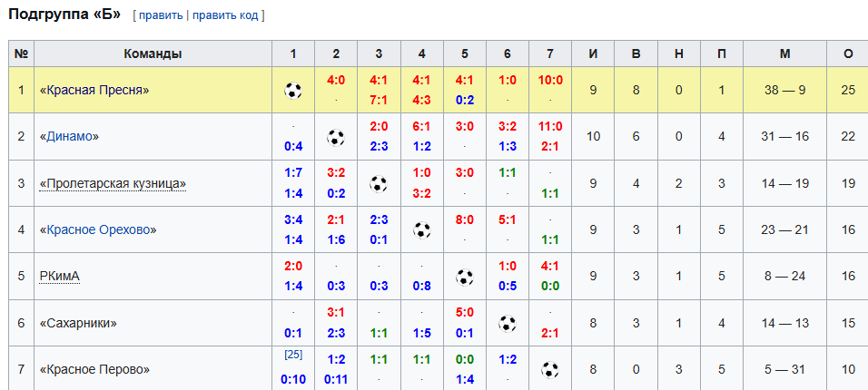This screenshot has width=868, height=390.
Task: Follow the «Красное Орехово» team link
Action: pos(98,229)
